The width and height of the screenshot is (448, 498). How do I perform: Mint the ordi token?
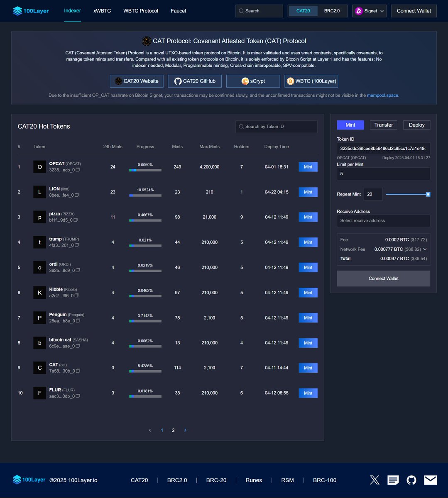pos(308,267)
